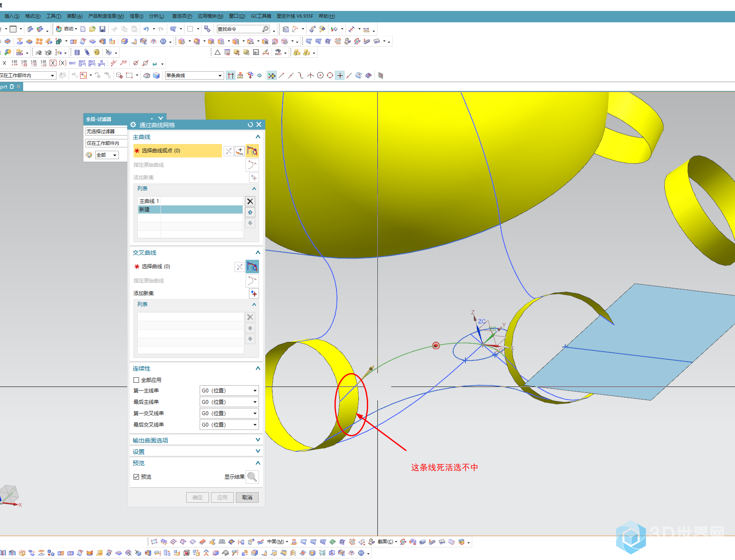The width and height of the screenshot is (735, 560).
Task: Open the Within Work Part Only scope dropdown
Action: pyautogui.click(x=28, y=75)
